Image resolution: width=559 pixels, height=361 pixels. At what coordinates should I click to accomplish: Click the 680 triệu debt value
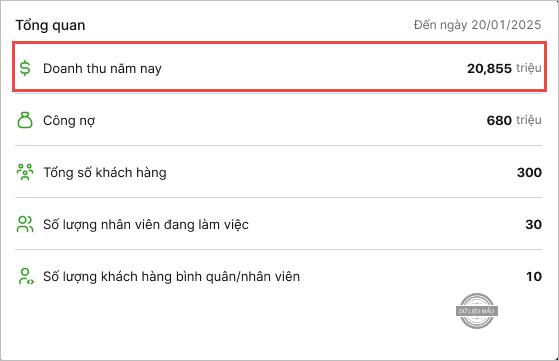coord(514,120)
